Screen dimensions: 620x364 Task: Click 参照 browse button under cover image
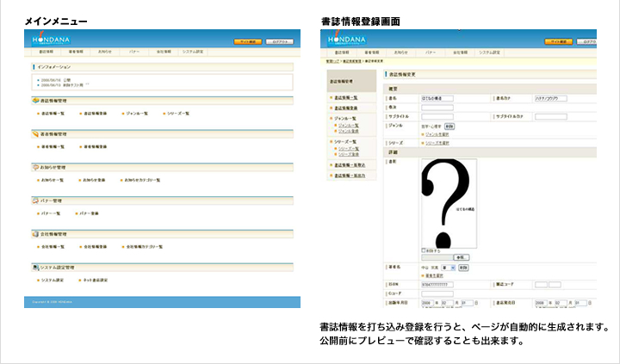462,257
